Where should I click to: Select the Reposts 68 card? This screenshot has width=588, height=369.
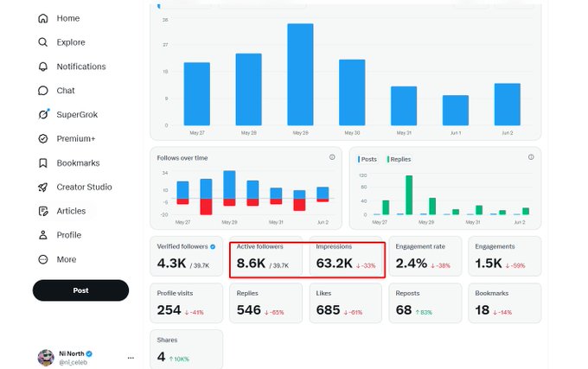point(425,303)
